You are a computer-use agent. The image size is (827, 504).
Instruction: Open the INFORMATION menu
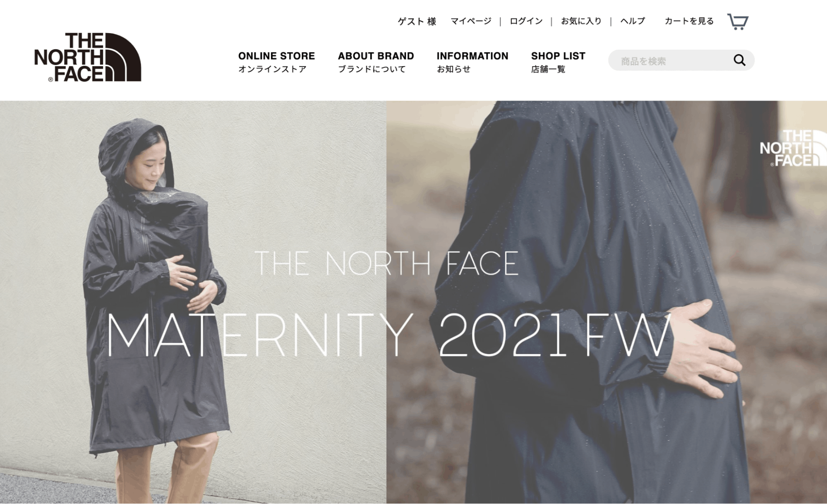point(472,62)
